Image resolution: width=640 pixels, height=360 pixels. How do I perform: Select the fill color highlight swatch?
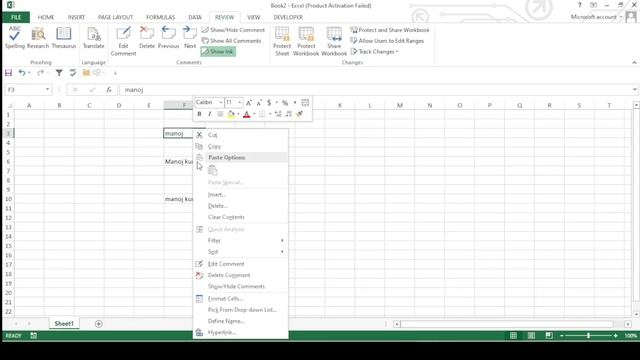[x=231, y=114]
